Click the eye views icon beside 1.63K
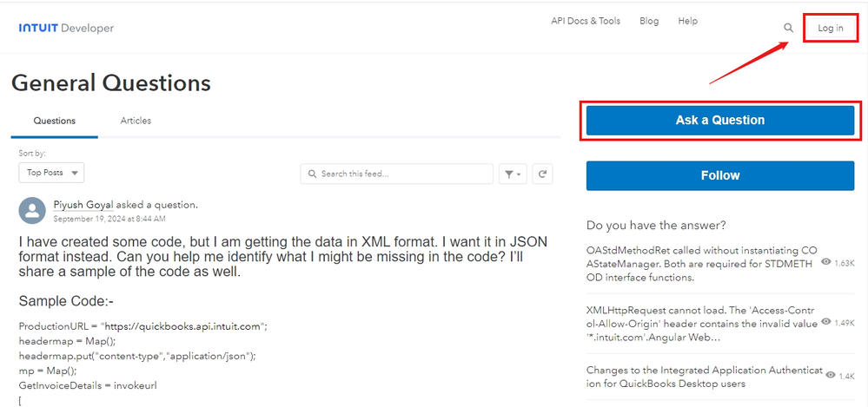The image size is (868, 407). (826, 262)
